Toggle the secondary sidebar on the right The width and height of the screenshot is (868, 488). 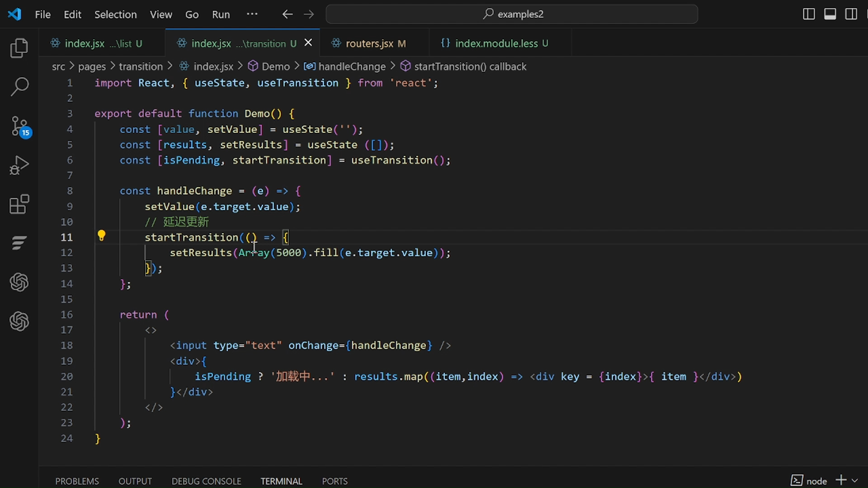point(850,14)
